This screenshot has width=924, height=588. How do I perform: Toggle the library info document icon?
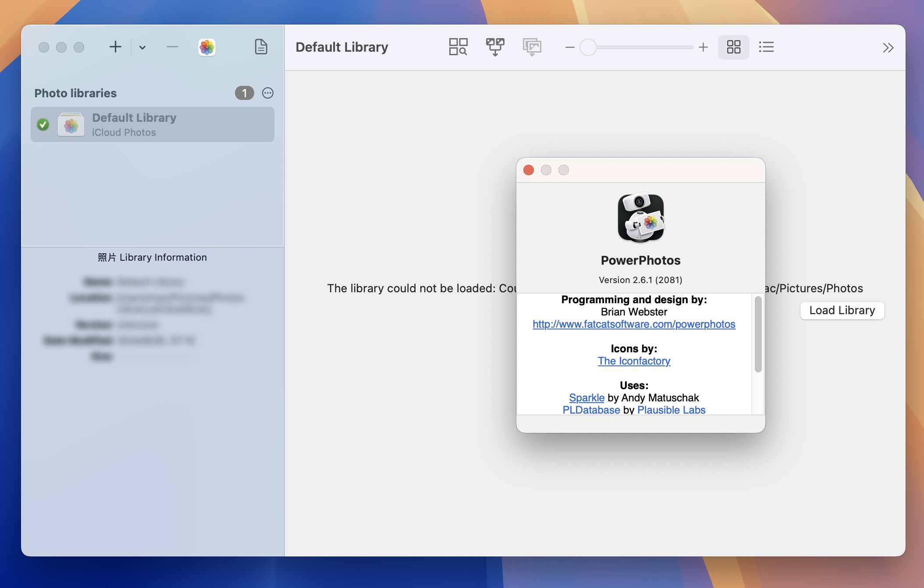pyautogui.click(x=261, y=47)
